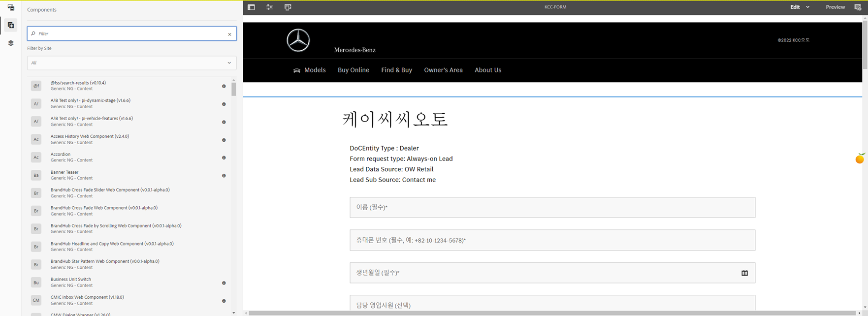The image size is (868, 316).
Task: Show info for CMIC inbox Web Component
Action: (x=224, y=301)
